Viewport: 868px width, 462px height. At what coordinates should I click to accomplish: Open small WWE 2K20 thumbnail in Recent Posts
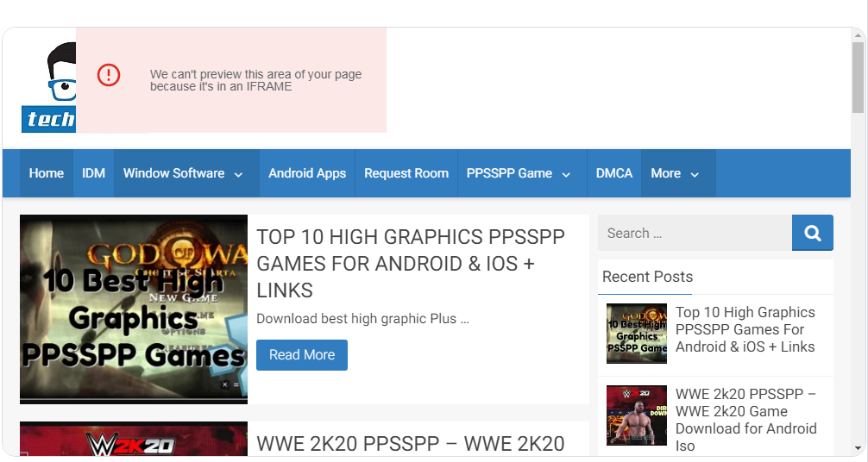coord(637,415)
